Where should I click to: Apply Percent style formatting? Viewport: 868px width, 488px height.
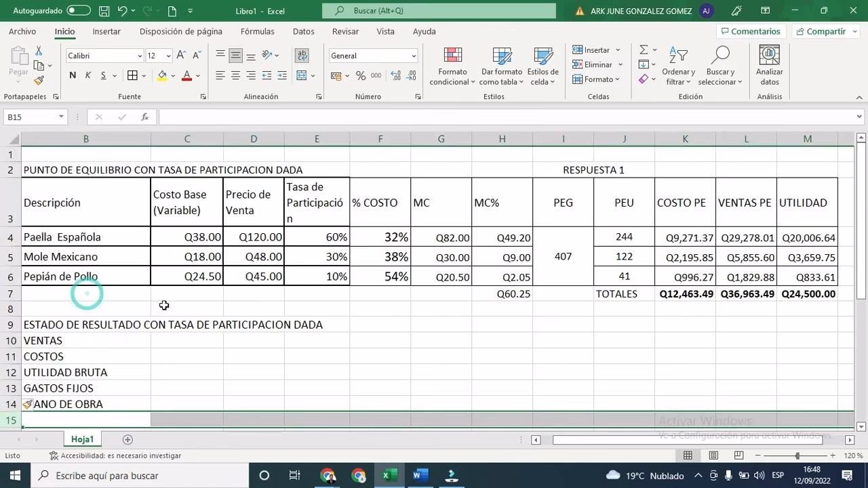(x=361, y=76)
